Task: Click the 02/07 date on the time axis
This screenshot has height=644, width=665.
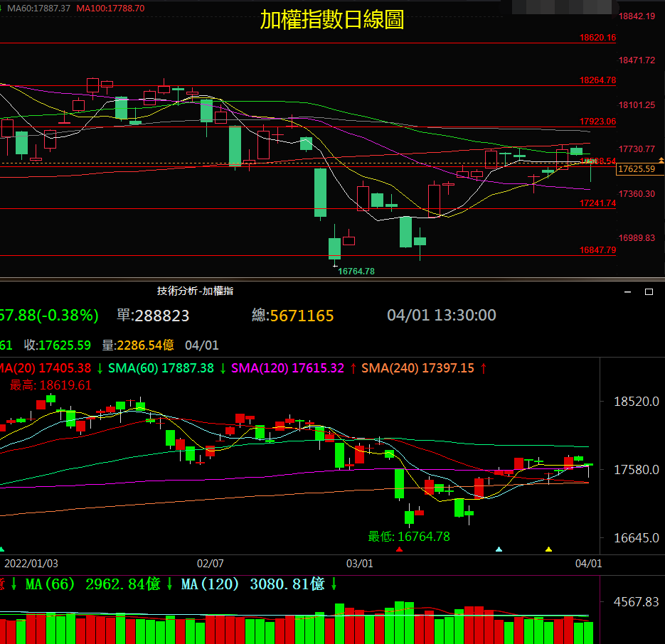Action: click(x=211, y=563)
